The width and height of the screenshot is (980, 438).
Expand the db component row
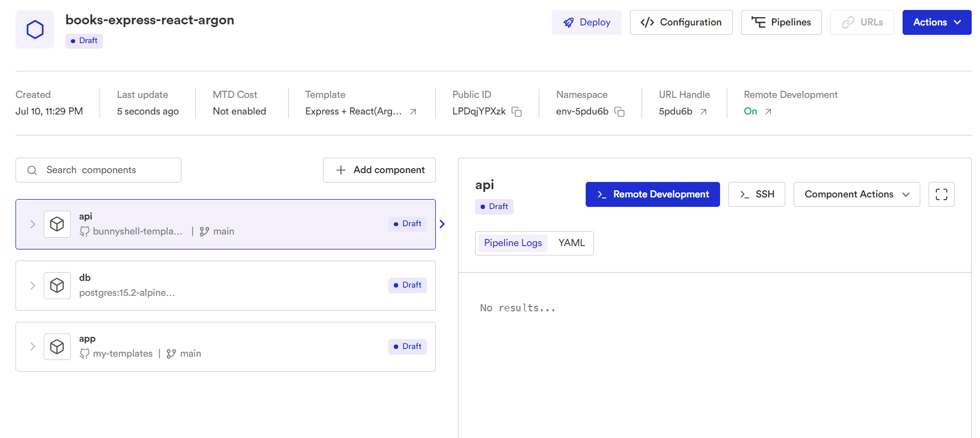pos(33,285)
